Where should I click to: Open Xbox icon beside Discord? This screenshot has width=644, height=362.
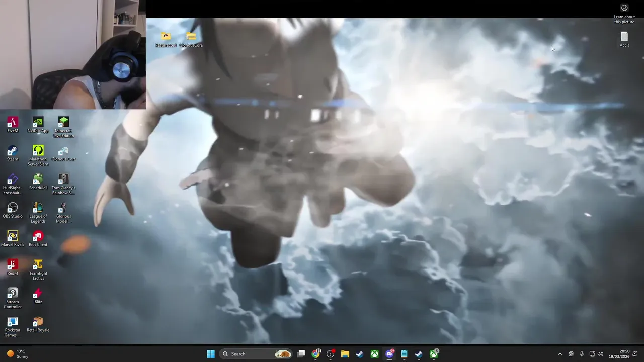(x=375, y=354)
